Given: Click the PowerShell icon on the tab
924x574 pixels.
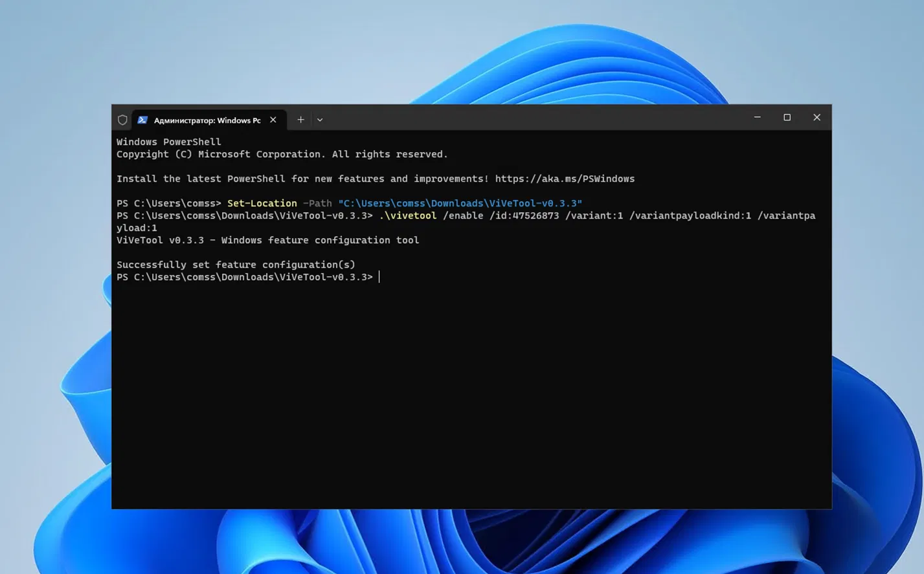Looking at the screenshot, I should pos(142,120).
